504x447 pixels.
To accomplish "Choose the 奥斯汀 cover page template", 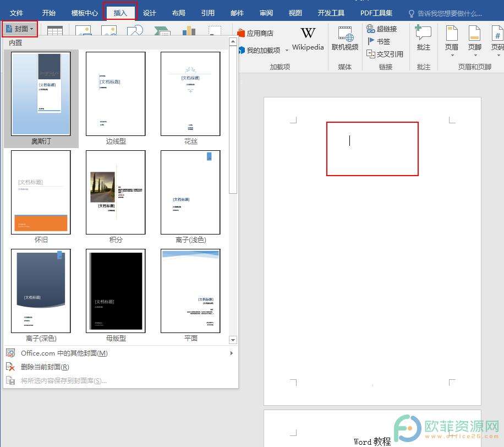I will [x=41, y=94].
